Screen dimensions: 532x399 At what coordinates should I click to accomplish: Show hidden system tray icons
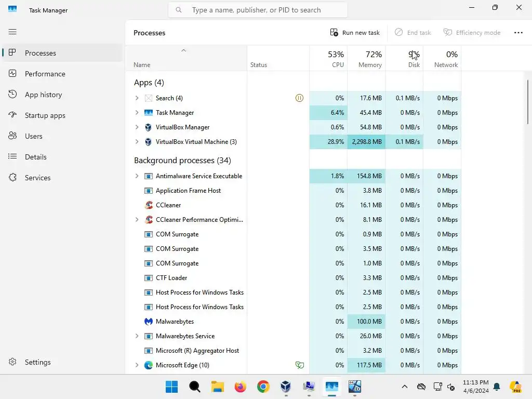(404, 387)
